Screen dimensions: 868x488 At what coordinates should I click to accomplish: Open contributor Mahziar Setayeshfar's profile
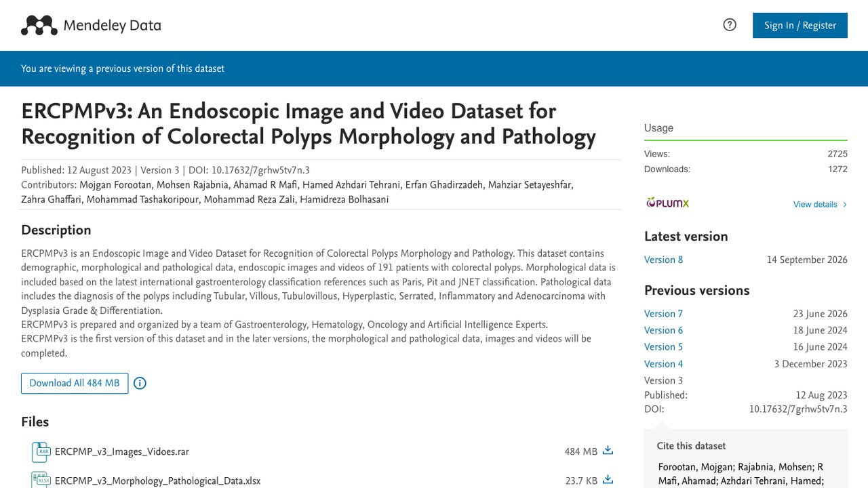coord(530,185)
